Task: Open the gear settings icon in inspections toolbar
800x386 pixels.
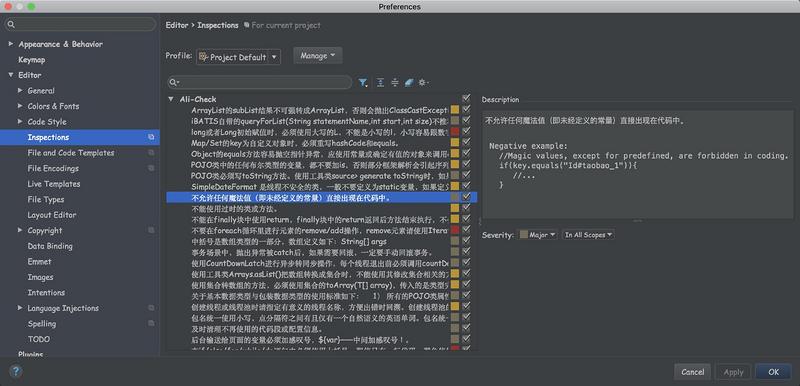Action: pos(423,83)
